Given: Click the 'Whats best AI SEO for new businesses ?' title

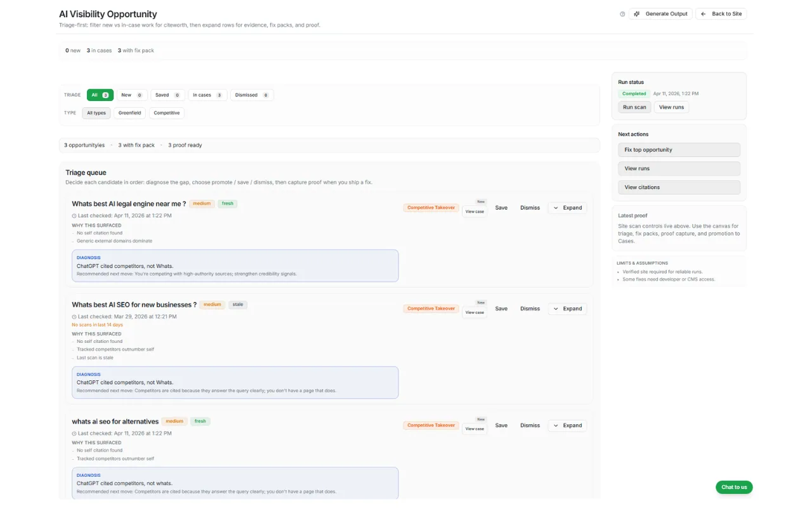Looking at the screenshot, I should [x=134, y=305].
